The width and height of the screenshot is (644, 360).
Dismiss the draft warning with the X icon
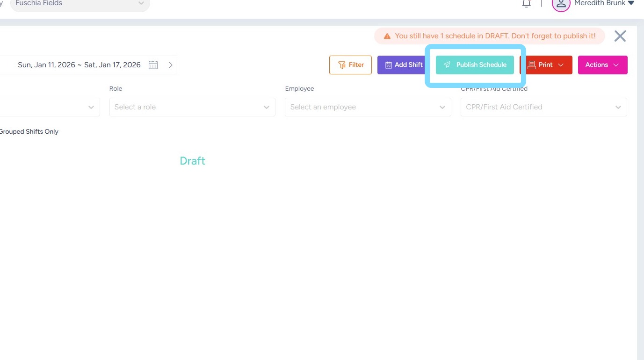[620, 36]
